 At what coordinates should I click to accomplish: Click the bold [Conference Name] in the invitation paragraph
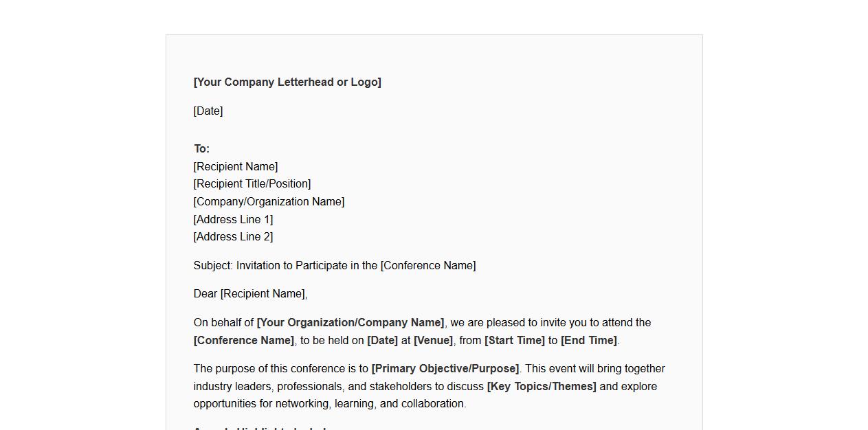pyautogui.click(x=244, y=341)
